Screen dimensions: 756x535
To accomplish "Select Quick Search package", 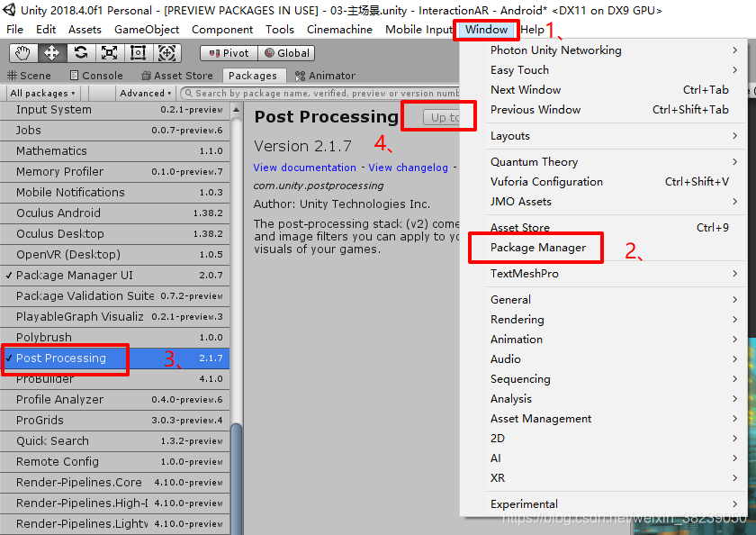I will [x=115, y=441].
